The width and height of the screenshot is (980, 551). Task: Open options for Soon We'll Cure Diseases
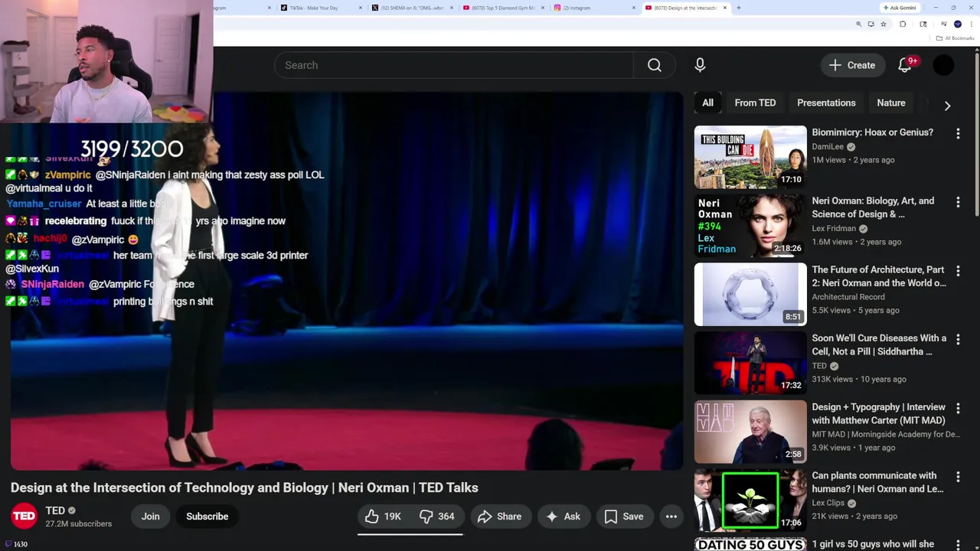(958, 340)
